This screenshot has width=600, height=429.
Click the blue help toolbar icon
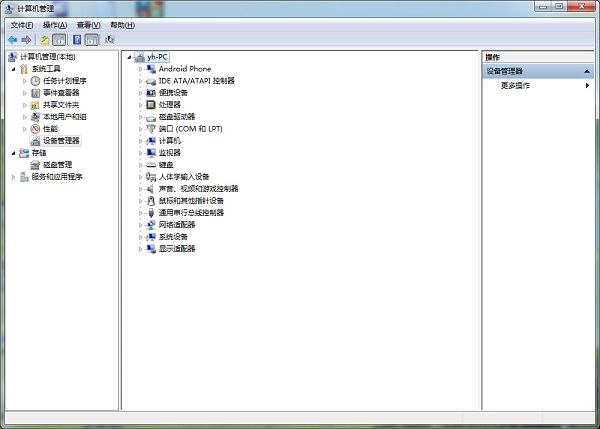[76, 39]
